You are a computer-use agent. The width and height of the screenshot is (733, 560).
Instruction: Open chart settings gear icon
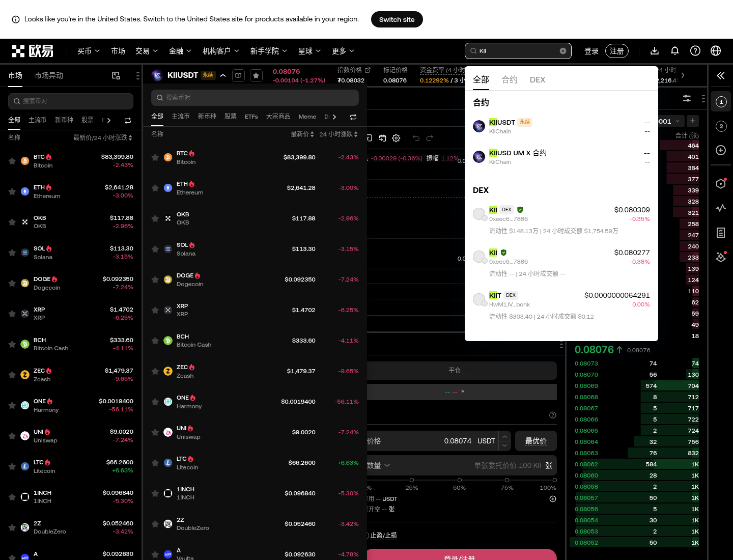(397, 138)
